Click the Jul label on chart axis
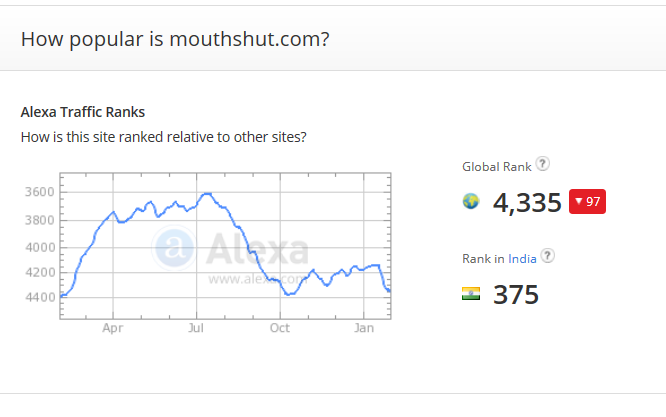666x417 pixels. 196,327
